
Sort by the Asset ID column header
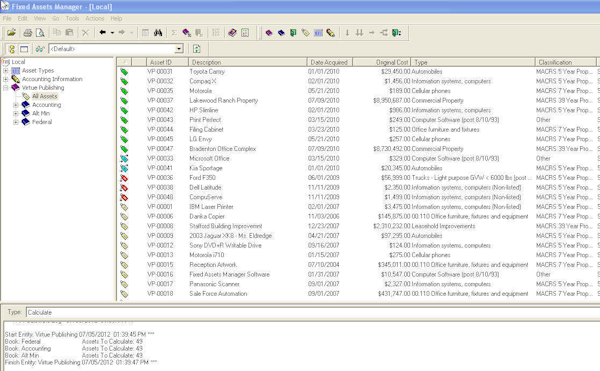click(x=167, y=62)
